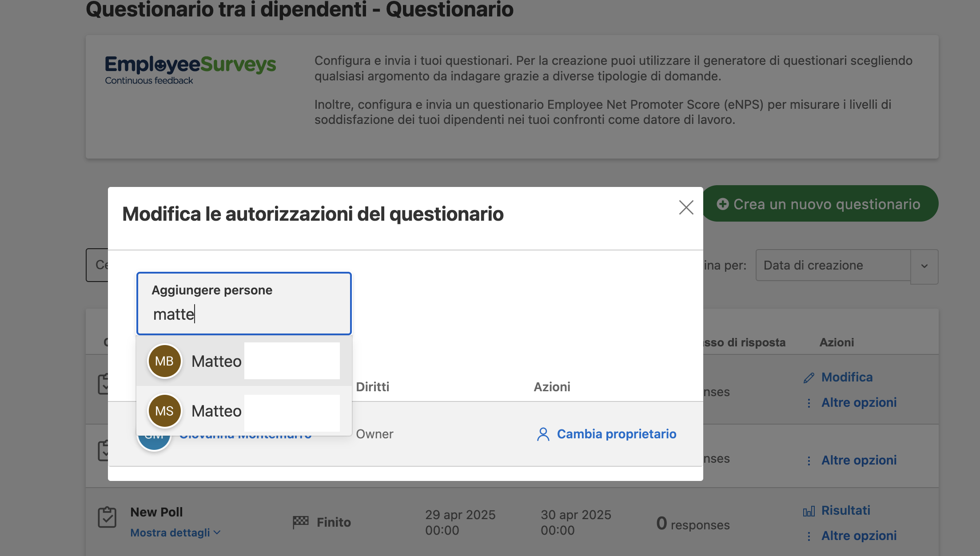The image size is (980, 556).
Task: Click the Finito checkered flag icon
Action: [x=301, y=522]
